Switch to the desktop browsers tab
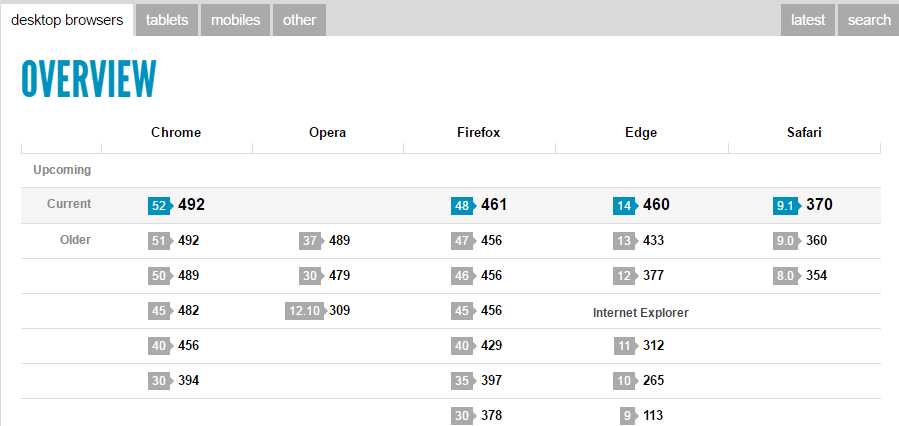The image size is (899, 426). (67, 20)
